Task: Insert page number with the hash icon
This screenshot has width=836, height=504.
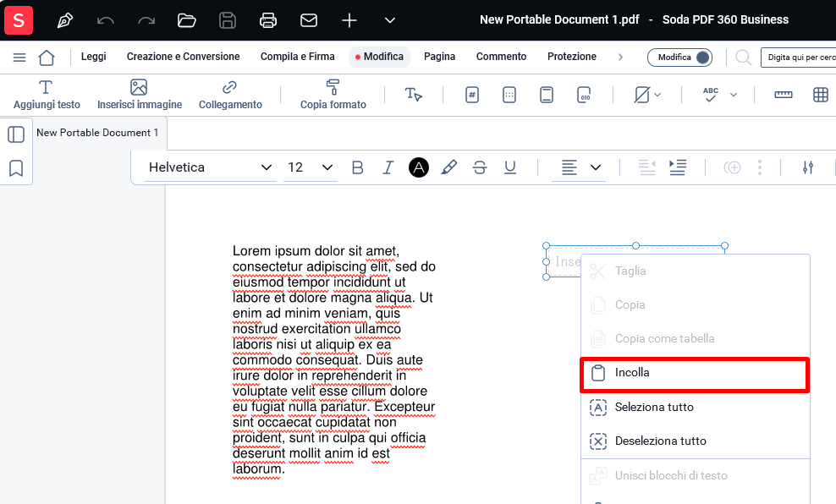Action: tap(472, 95)
